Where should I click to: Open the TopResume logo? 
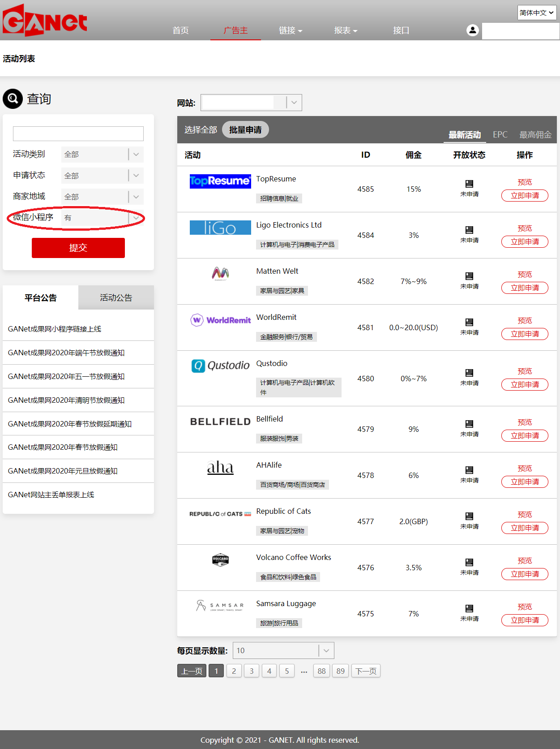(220, 181)
